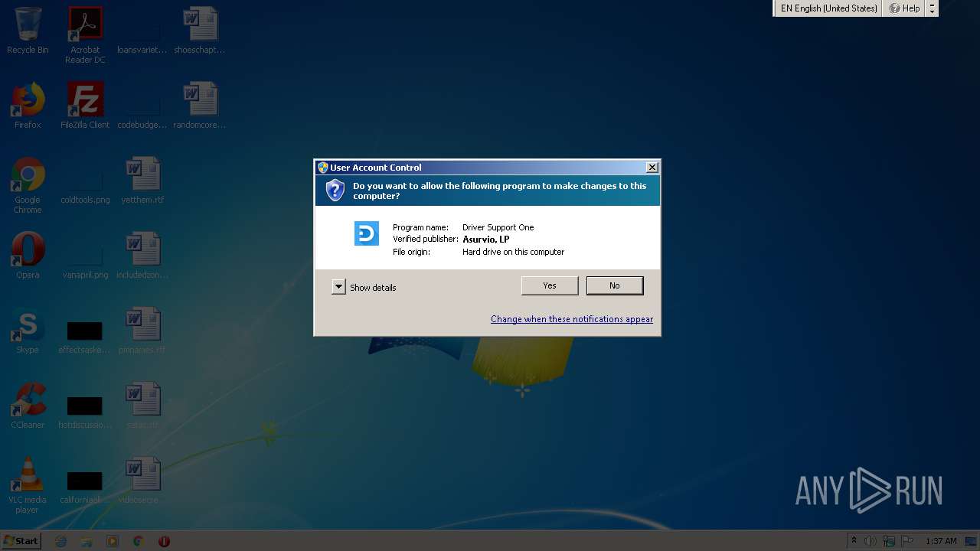The width and height of the screenshot is (980, 551).
Task: Select the hotdiscussio black thumbnail file
Action: coord(85,412)
